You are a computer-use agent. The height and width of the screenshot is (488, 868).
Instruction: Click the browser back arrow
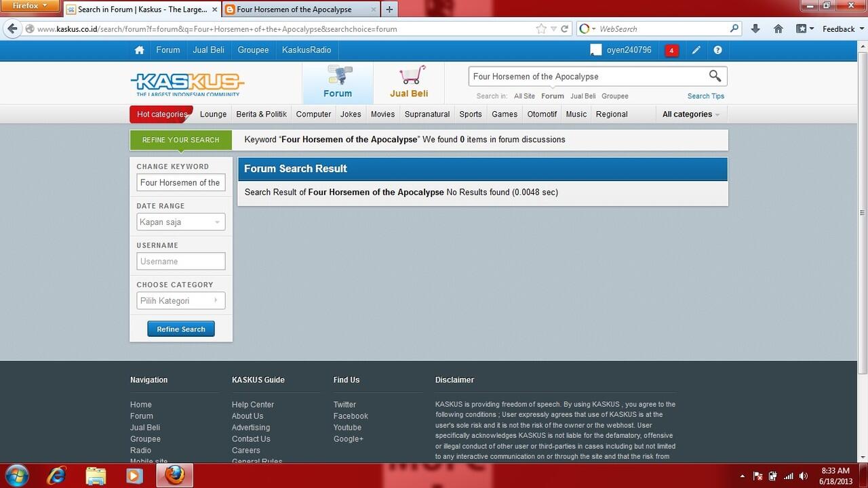(x=12, y=29)
